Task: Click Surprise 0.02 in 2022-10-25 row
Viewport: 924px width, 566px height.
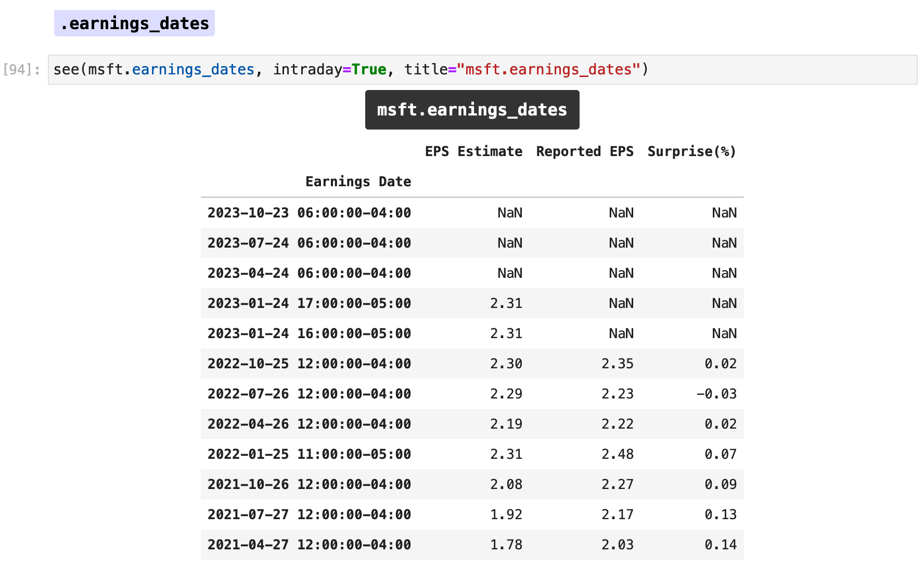Action: [721, 364]
